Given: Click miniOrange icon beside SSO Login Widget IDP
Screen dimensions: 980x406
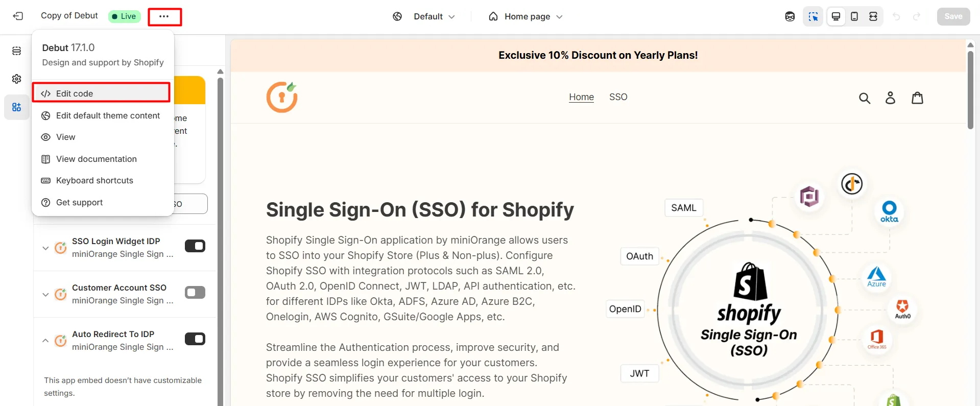Looking at the screenshot, I should click(61, 248).
